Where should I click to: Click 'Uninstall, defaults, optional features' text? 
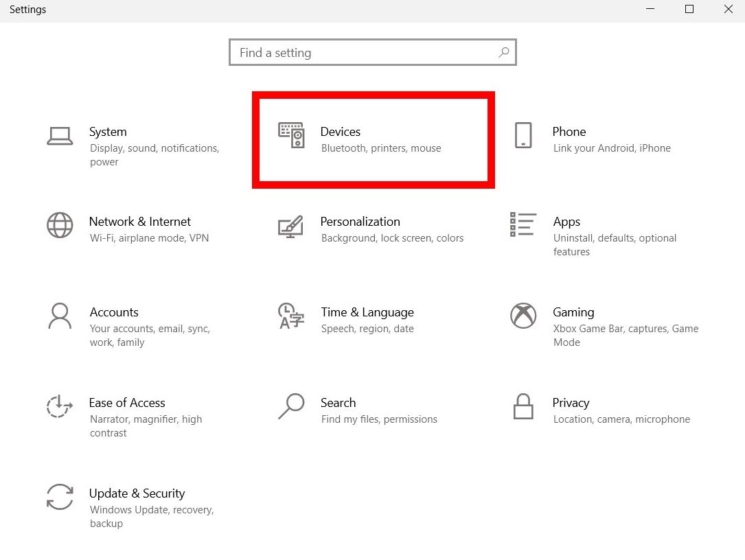tap(615, 244)
